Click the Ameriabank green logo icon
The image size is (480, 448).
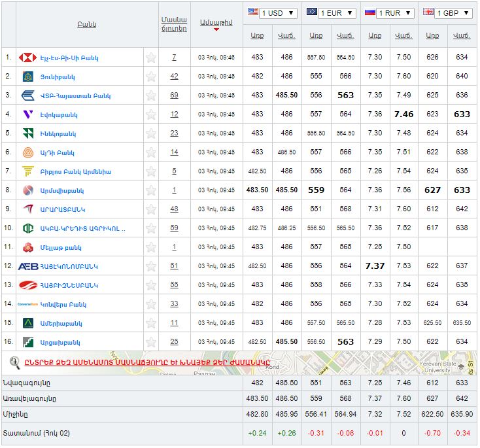pos(27,323)
